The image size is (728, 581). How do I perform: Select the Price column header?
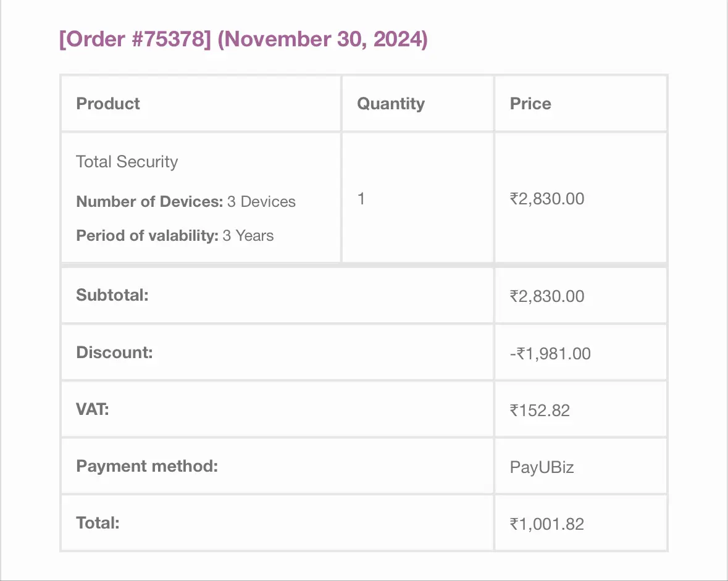pos(530,104)
